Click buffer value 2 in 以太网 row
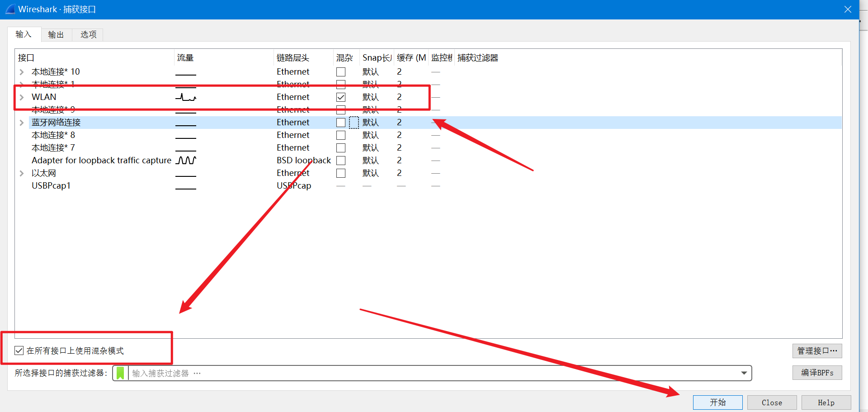Viewport: 868px width, 412px height. (x=399, y=173)
